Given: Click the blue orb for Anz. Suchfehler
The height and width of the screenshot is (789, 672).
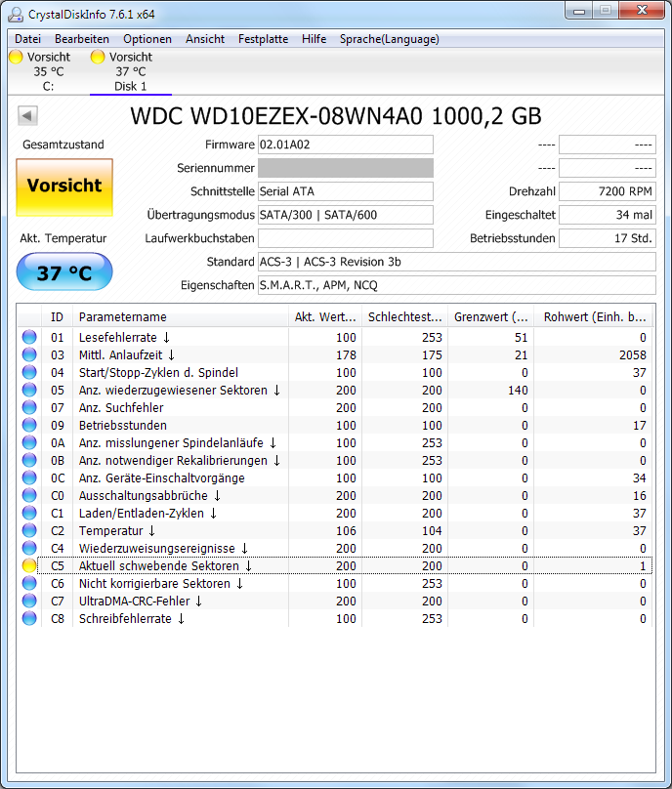Looking at the screenshot, I should tap(29, 407).
